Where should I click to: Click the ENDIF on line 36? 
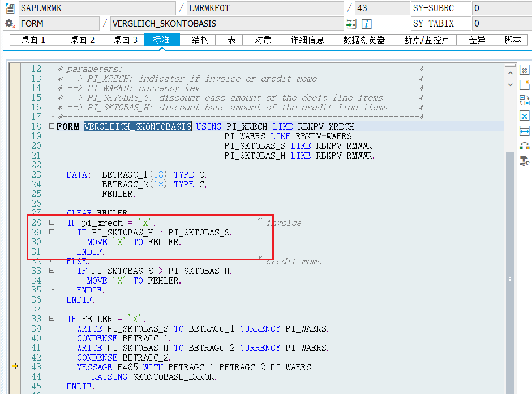pyautogui.click(x=80, y=300)
